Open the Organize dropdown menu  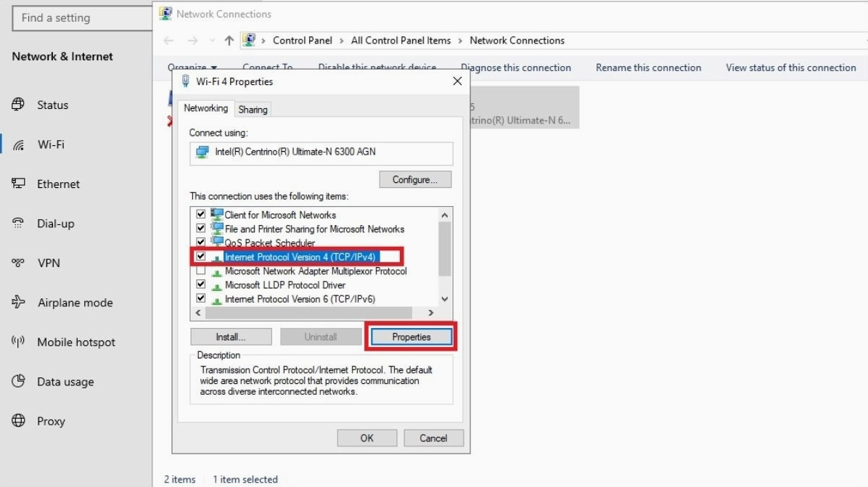click(x=192, y=66)
